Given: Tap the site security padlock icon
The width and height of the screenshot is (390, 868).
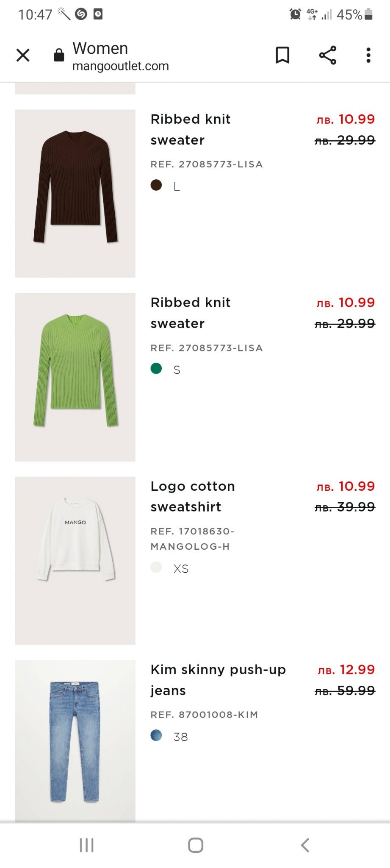Looking at the screenshot, I should pyautogui.click(x=59, y=55).
